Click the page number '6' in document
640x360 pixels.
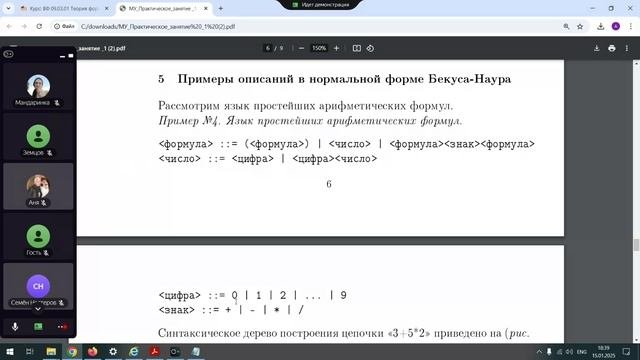pos(329,184)
